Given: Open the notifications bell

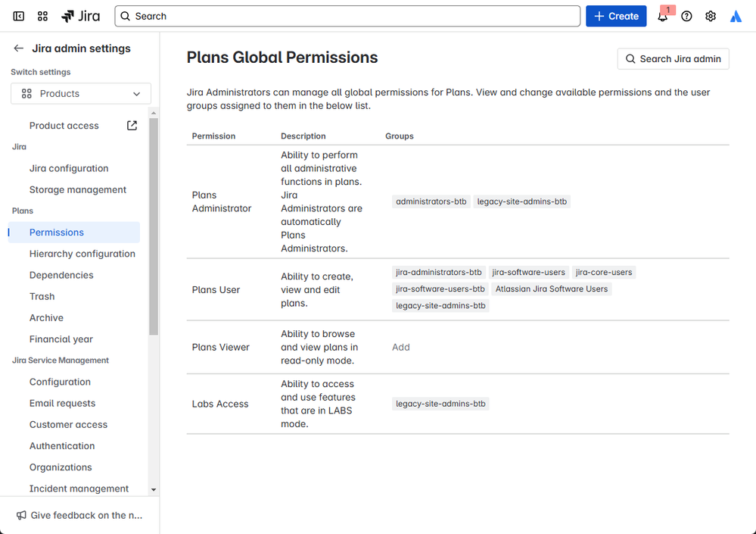Looking at the screenshot, I should 663,16.
